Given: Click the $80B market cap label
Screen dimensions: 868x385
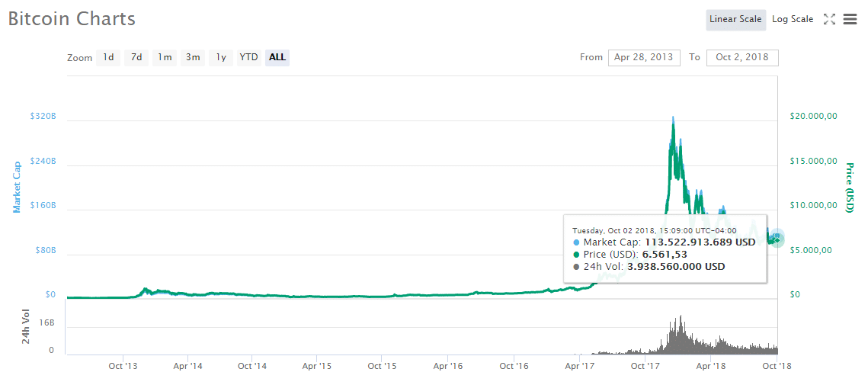Looking at the screenshot, I should (x=45, y=250).
